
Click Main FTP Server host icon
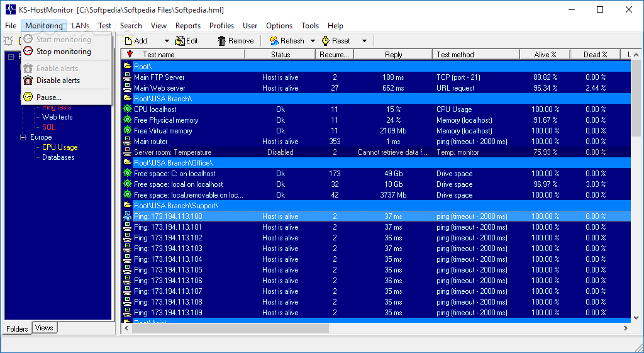(x=127, y=77)
